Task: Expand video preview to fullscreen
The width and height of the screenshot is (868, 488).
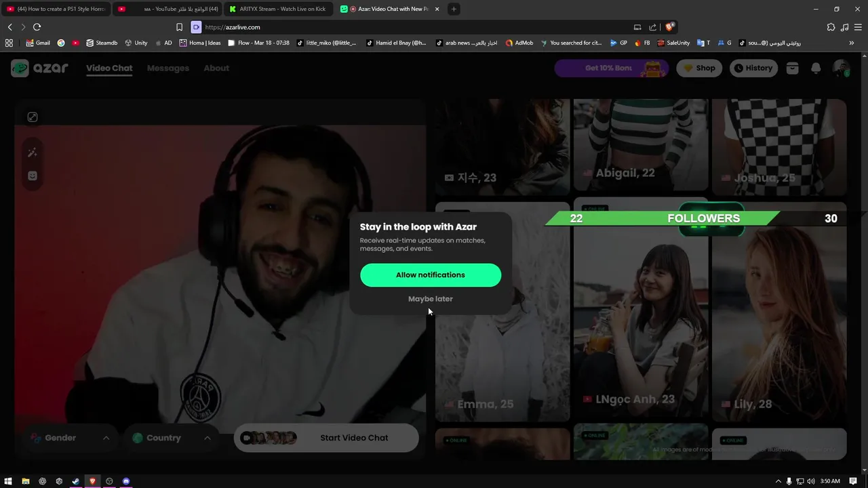Action: (x=33, y=117)
